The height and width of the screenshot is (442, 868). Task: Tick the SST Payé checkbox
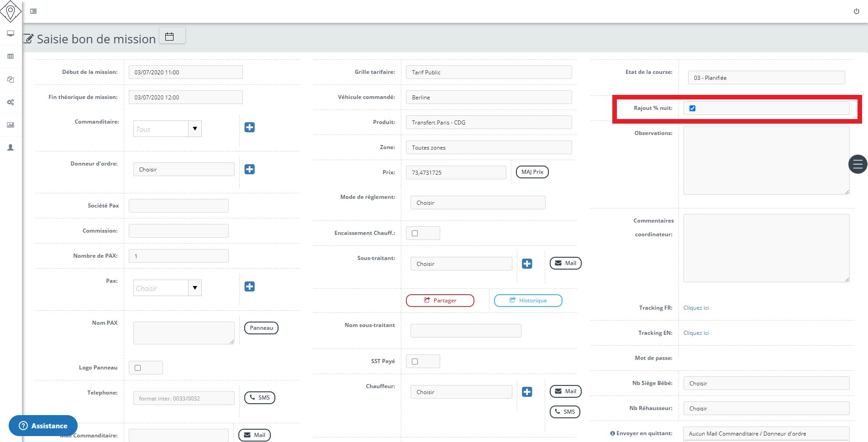coord(415,362)
